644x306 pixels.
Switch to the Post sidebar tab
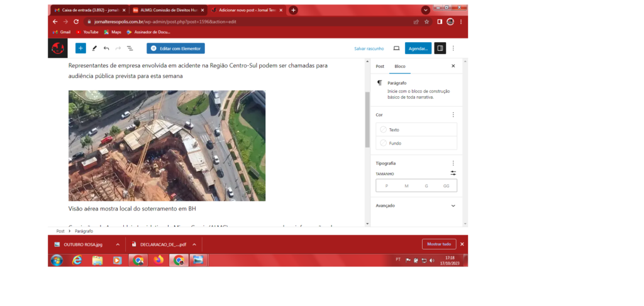click(380, 66)
